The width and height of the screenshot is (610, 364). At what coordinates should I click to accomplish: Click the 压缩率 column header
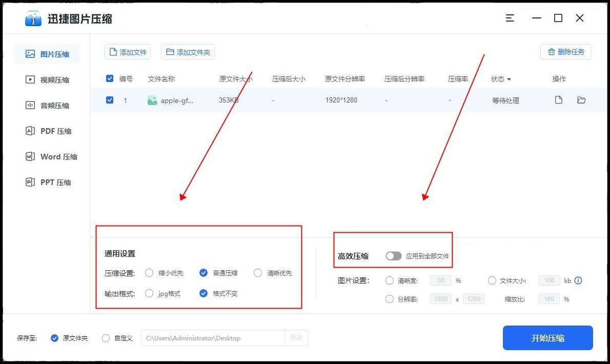pyautogui.click(x=458, y=79)
